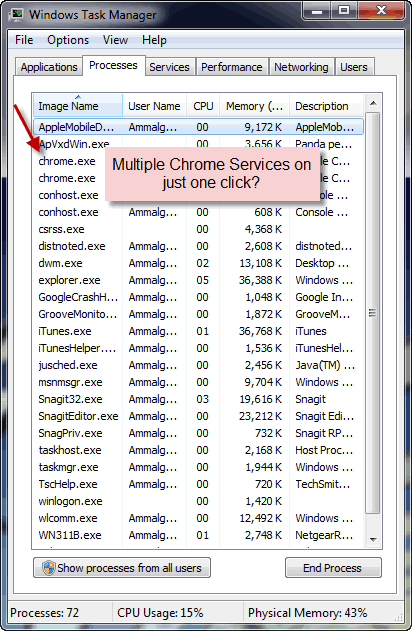Open the Performance tab

click(232, 67)
